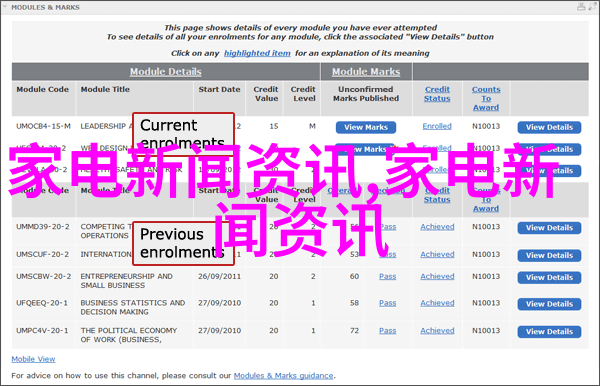Click start date 27/09/2010 for UFQEEQ-20-1
This screenshot has height=386, width=600.
click(x=220, y=303)
